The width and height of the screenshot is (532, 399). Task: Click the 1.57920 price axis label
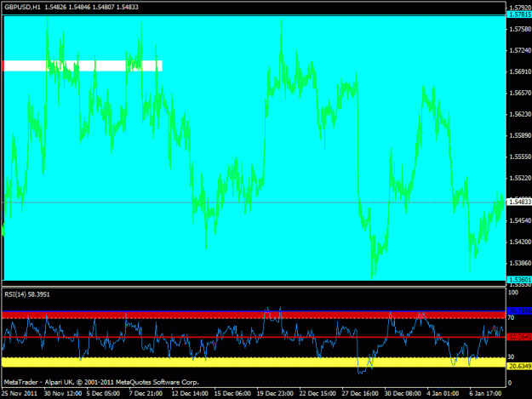tap(520, 8)
